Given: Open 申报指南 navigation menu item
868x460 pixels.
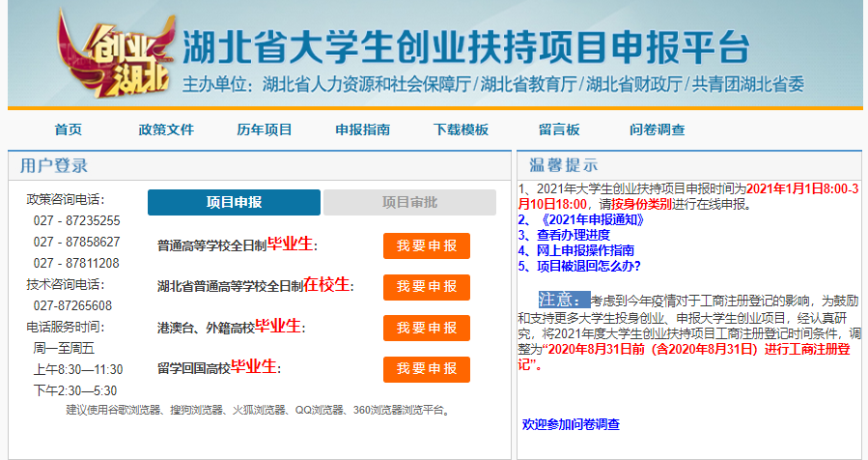Looking at the screenshot, I should [362, 130].
